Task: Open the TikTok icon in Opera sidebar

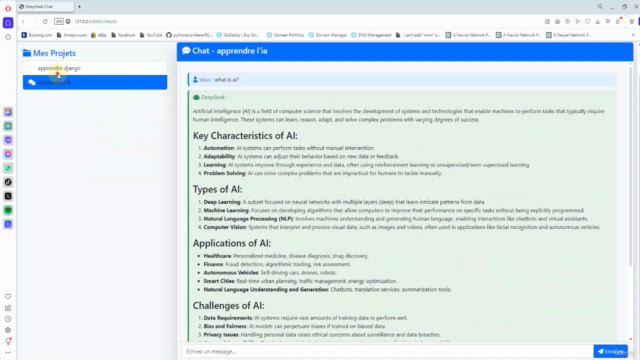Action: [x=8, y=182]
